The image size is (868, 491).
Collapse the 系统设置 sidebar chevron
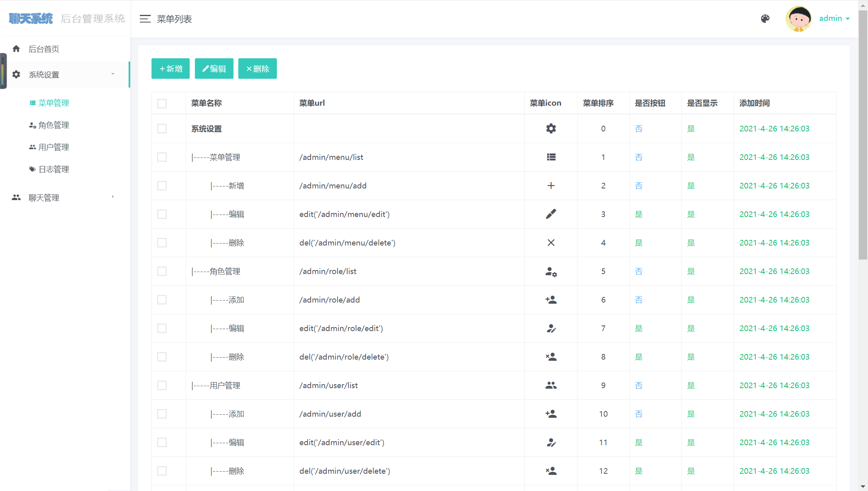(x=113, y=74)
